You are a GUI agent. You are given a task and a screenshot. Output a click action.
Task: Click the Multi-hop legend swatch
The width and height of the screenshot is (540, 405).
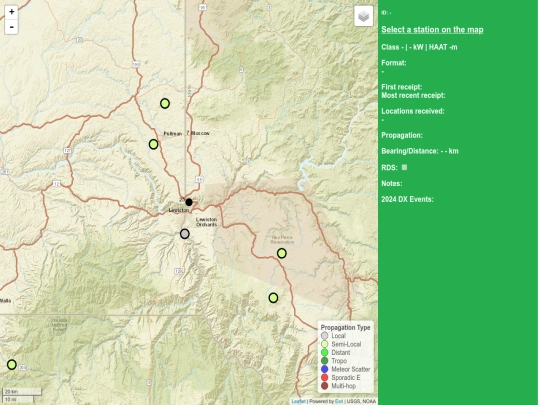click(324, 386)
